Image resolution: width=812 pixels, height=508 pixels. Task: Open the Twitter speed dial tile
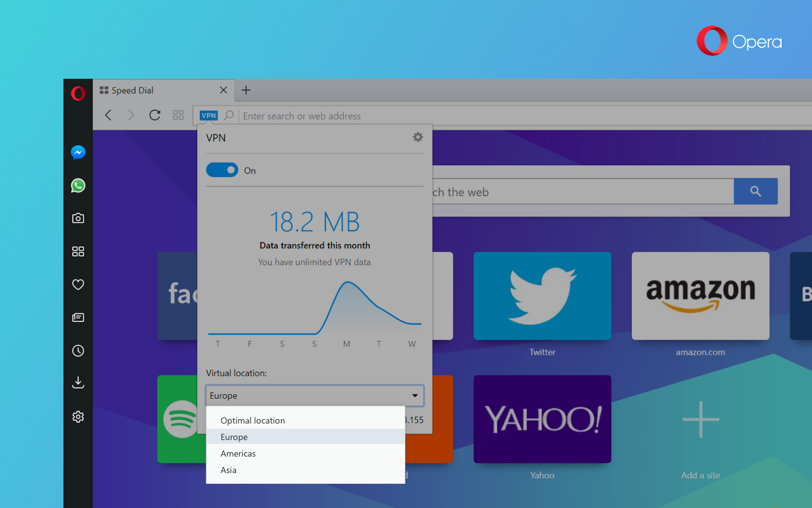click(x=542, y=295)
